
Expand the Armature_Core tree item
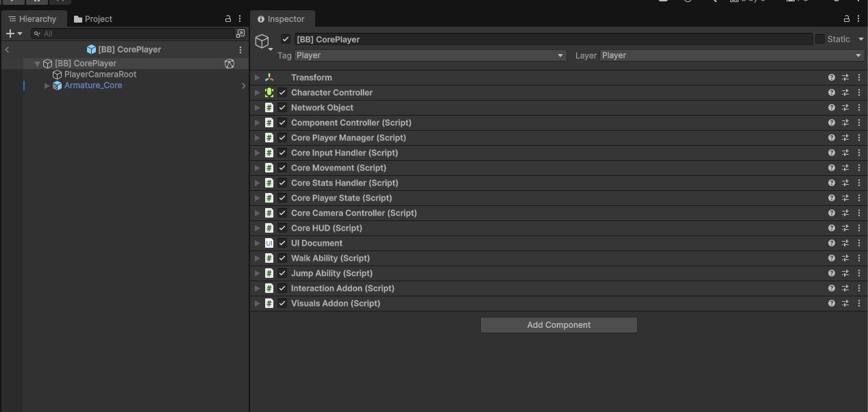point(47,86)
